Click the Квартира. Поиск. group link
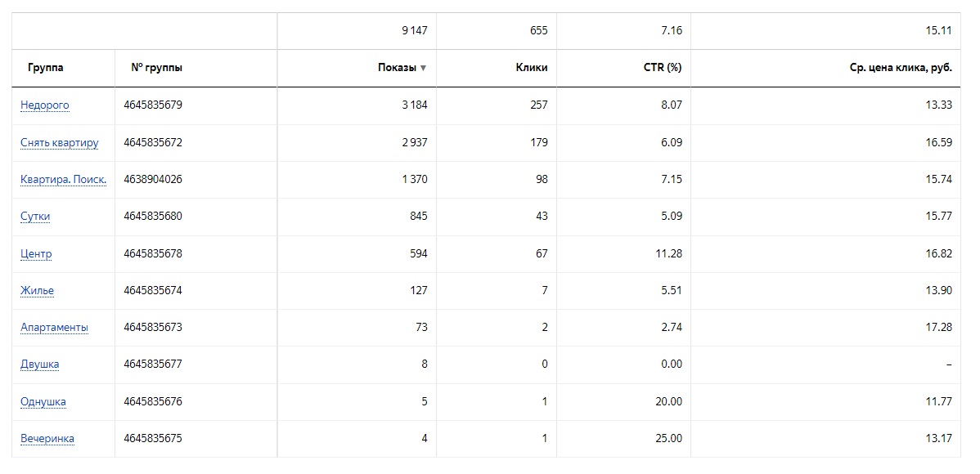The image size is (980, 474). click(64, 180)
